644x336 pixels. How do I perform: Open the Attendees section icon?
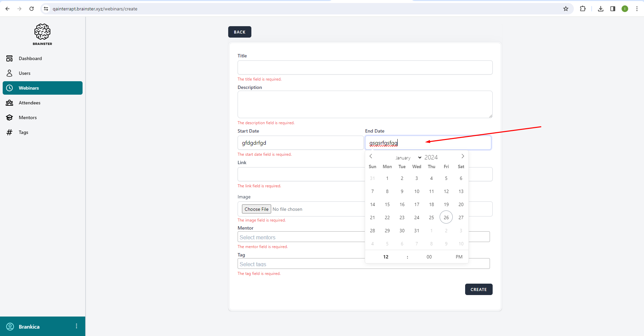(9, 103)
